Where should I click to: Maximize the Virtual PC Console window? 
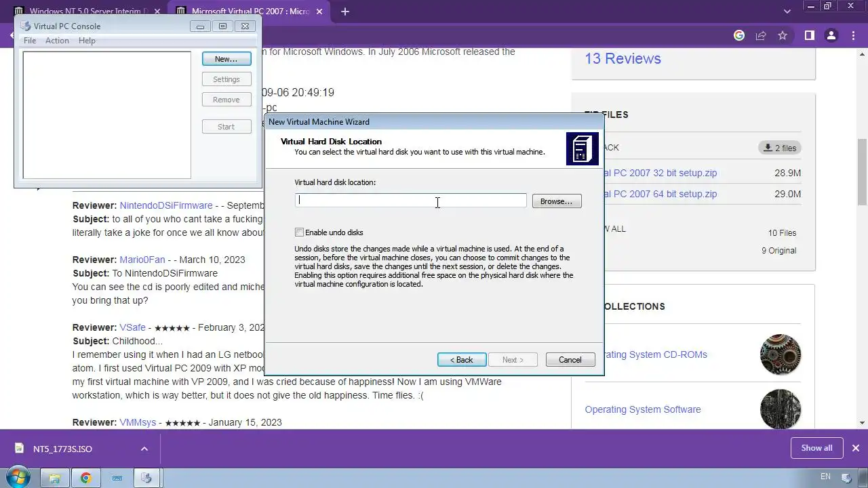(222, 26)
